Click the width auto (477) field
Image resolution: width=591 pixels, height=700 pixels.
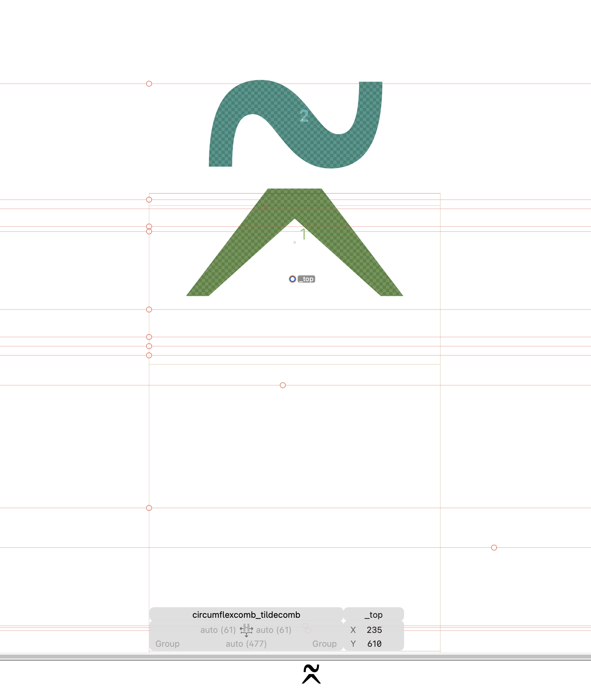pos(246,644)
